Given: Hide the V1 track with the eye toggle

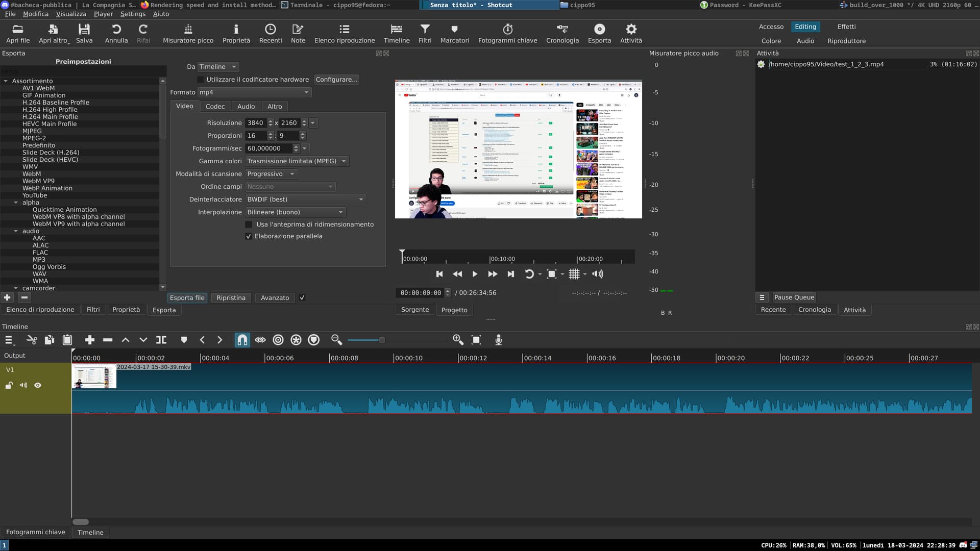Looking at the screenshot, I should tap(38, 385).
